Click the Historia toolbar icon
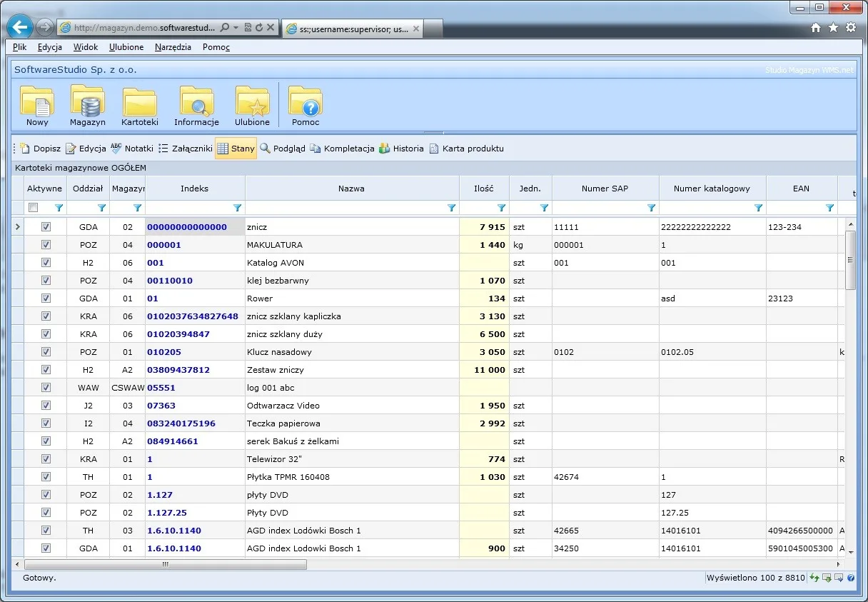Viewport: 868px width, 602px height. [x=385, y=149]
